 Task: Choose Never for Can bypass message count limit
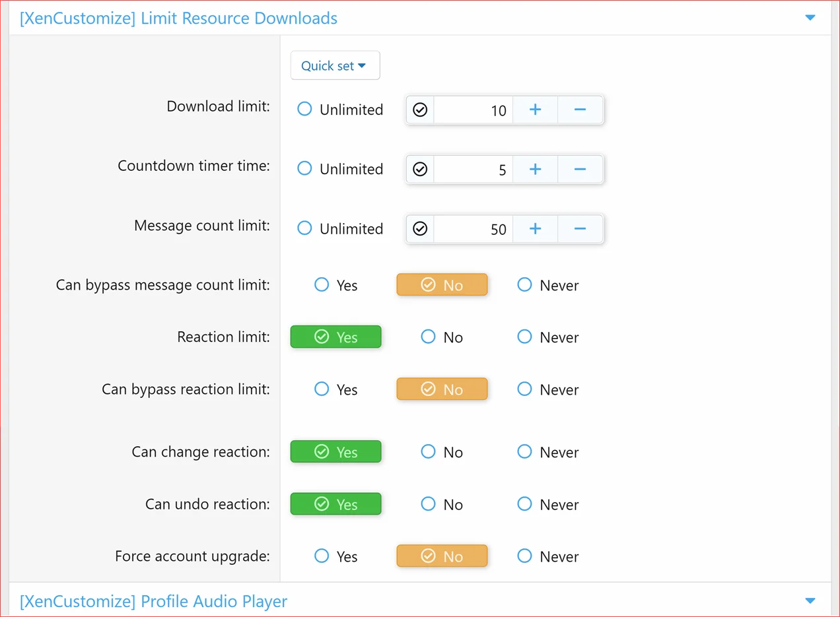click(548, 285)
